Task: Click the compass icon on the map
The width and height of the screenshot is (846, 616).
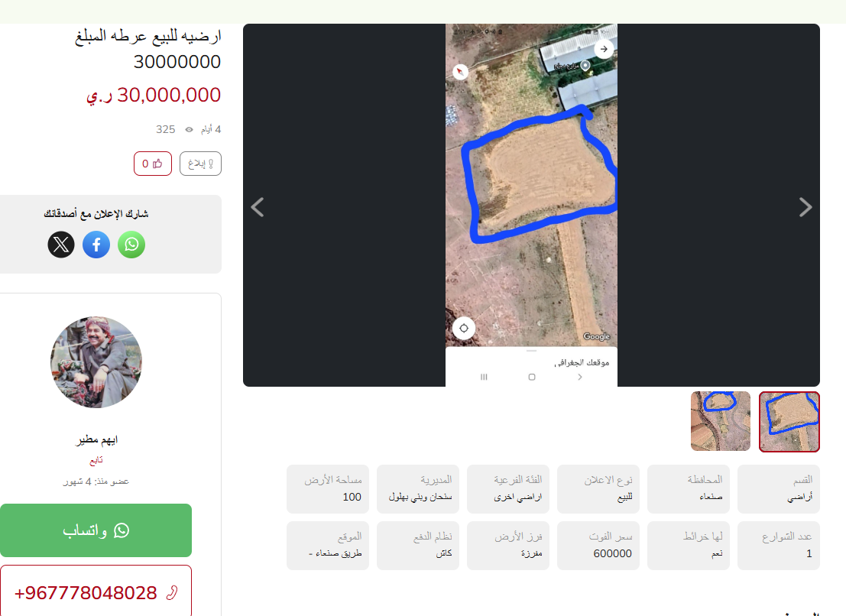Action: point(460,72)
